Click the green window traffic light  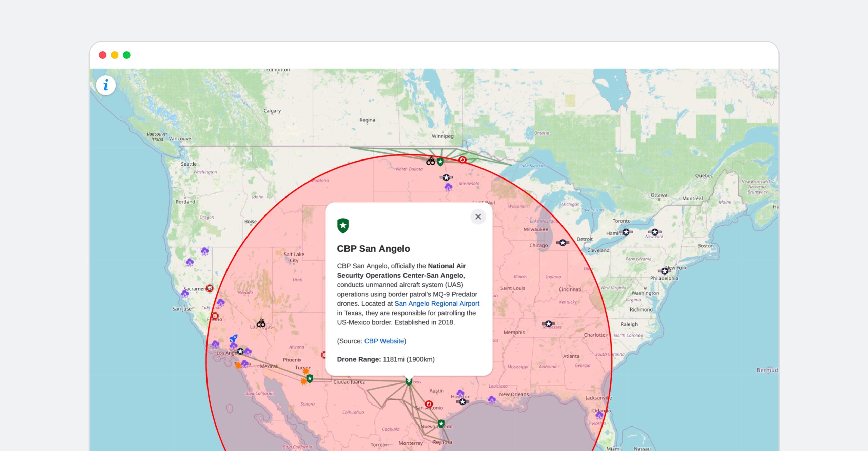point(126,55)
